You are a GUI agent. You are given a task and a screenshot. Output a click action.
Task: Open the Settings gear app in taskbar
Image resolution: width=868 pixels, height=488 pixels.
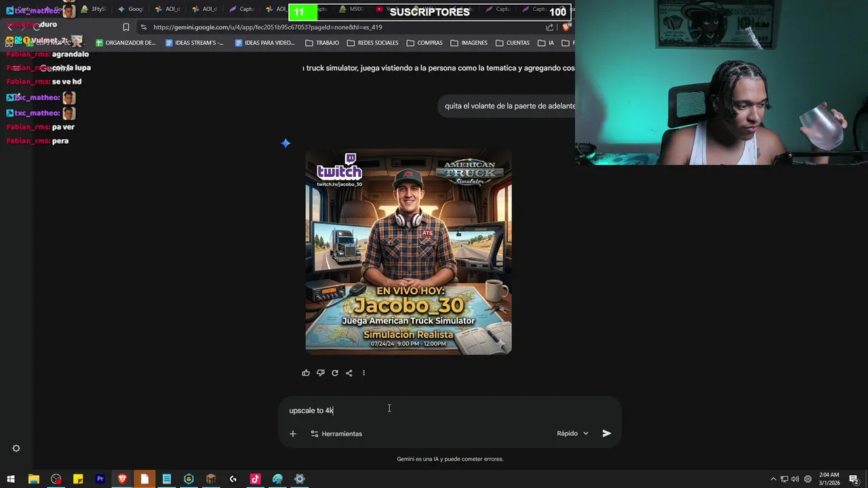click(x=300, y=479)
